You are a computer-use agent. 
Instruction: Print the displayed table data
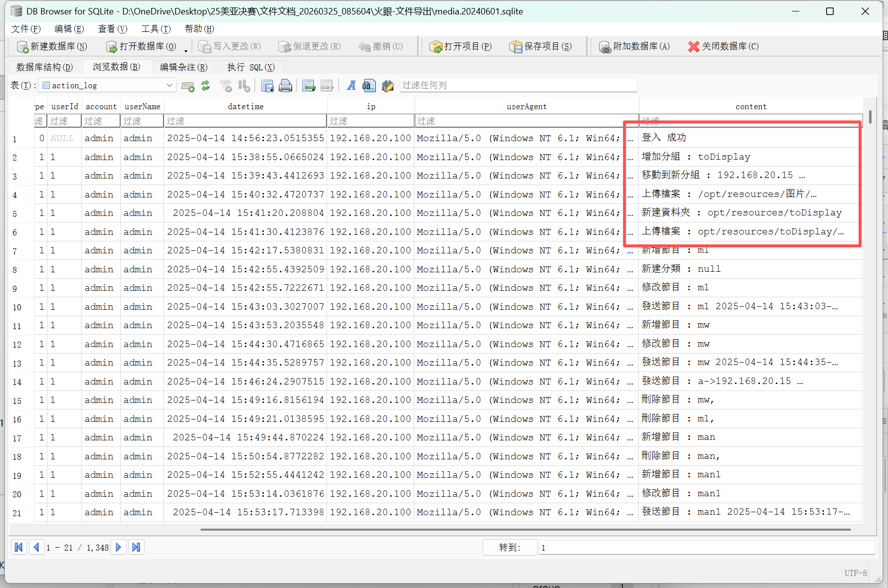pos(285,86)
